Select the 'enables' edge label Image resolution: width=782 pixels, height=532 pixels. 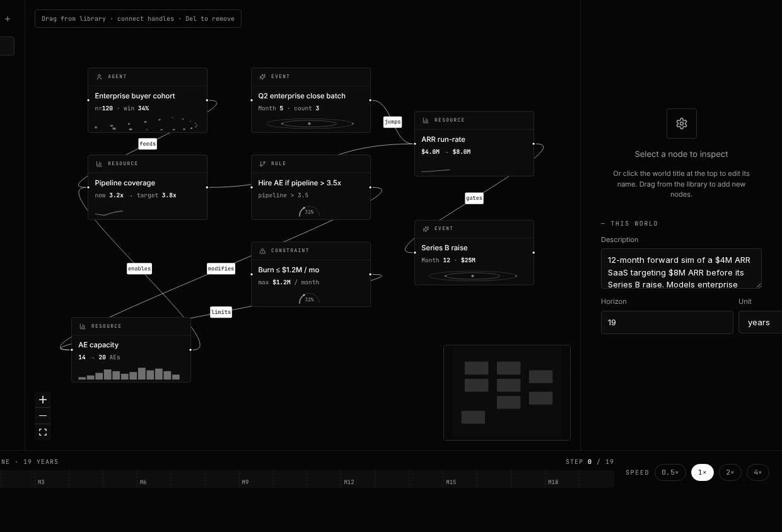click(139, 269)
